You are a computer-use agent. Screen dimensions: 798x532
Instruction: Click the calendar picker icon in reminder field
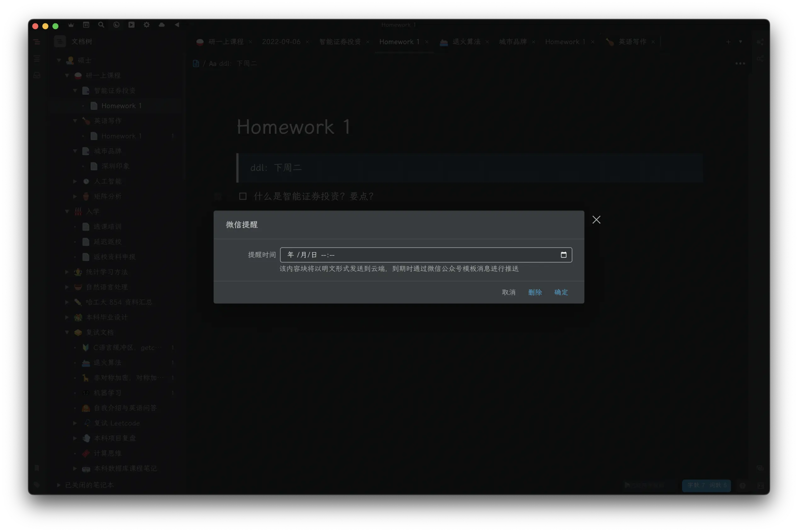[563, 255]
